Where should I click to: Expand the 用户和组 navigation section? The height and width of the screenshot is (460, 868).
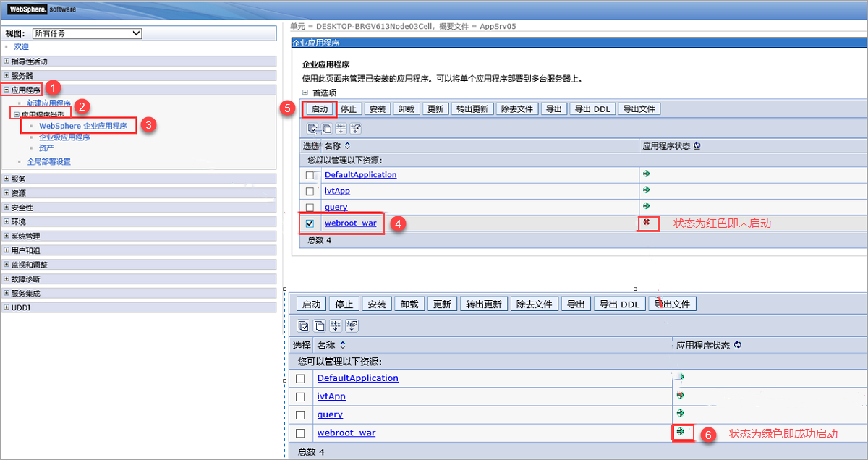tap(7, 250)
